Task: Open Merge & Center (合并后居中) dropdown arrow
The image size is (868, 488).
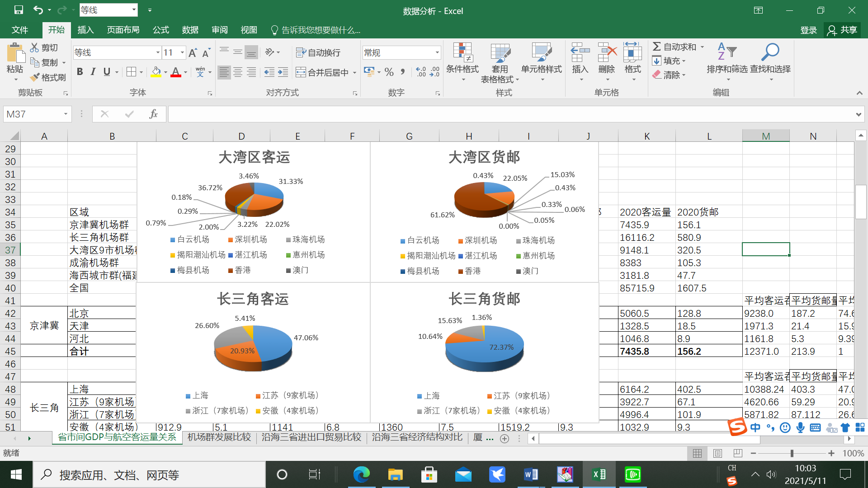Action: point(355,72)
